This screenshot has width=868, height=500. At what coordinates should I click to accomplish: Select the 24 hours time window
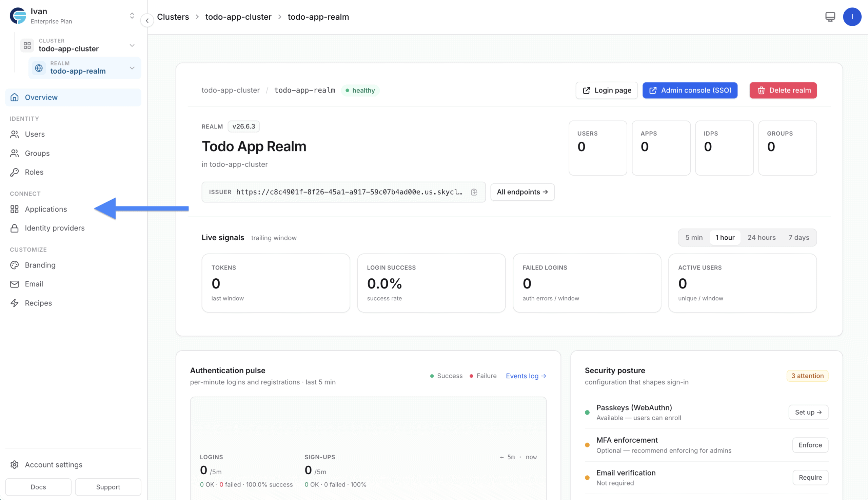762,238
